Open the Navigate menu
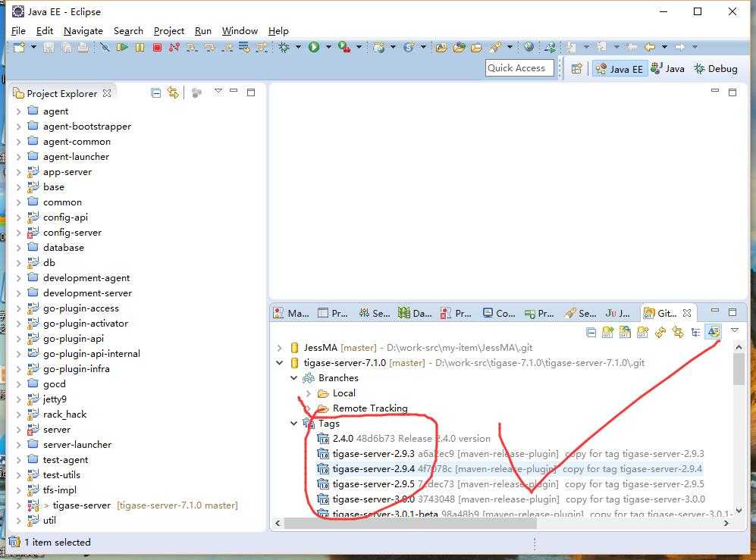 coord(83,31)
